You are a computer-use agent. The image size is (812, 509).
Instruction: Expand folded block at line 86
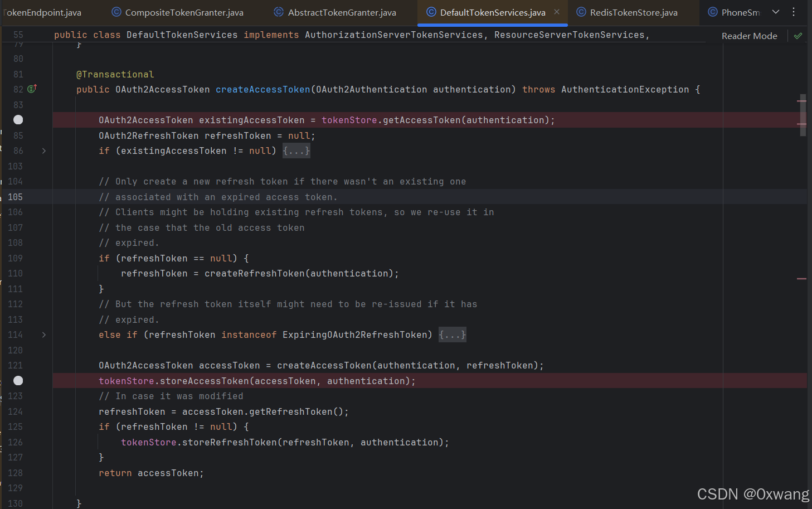click(x=44, y=151)
